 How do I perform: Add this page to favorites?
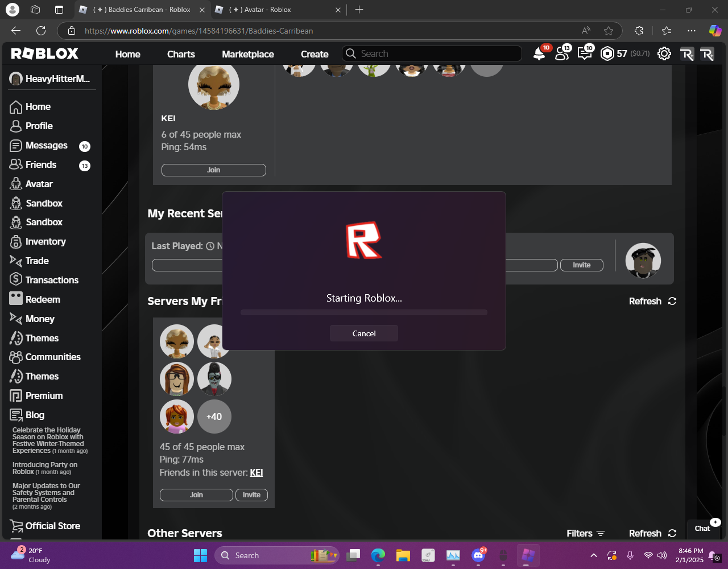pyautogui.click(x=609, y=31)
